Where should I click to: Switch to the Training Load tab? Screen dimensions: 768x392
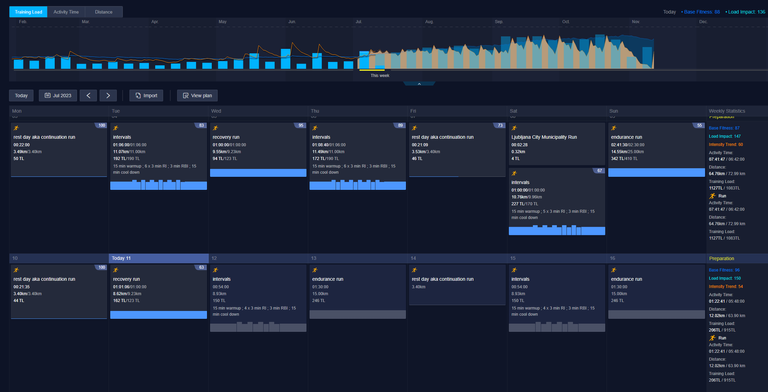[x=28, y=12]
